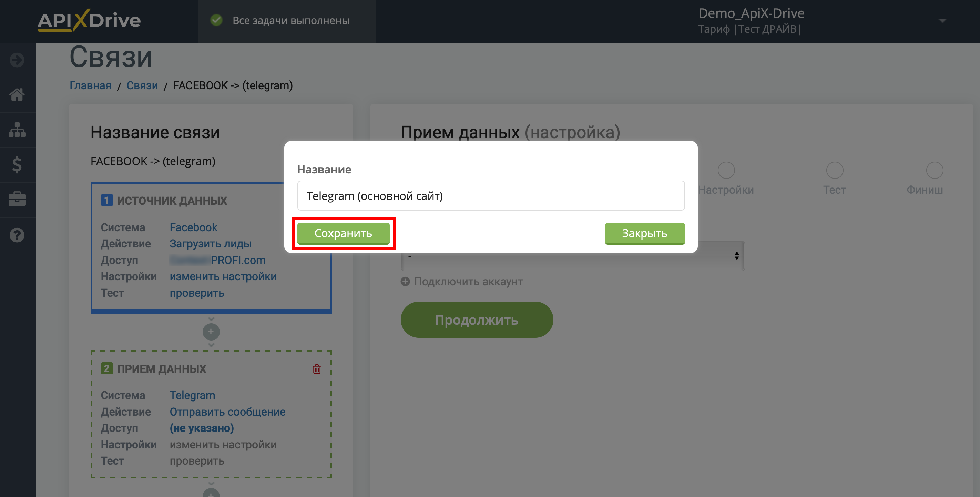Viewport: 980px width, 497px height.
Task: Click Все задачи выполнены status text
Action: point(291,20)
